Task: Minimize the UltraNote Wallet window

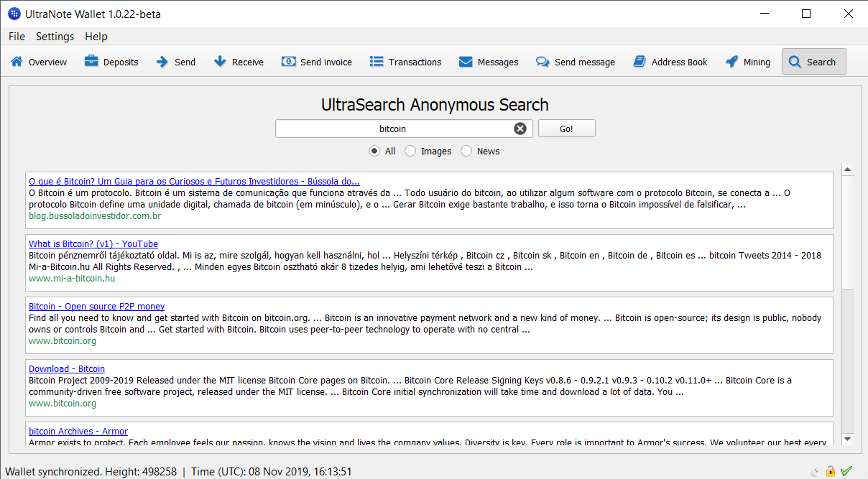Action: point(765,14)
